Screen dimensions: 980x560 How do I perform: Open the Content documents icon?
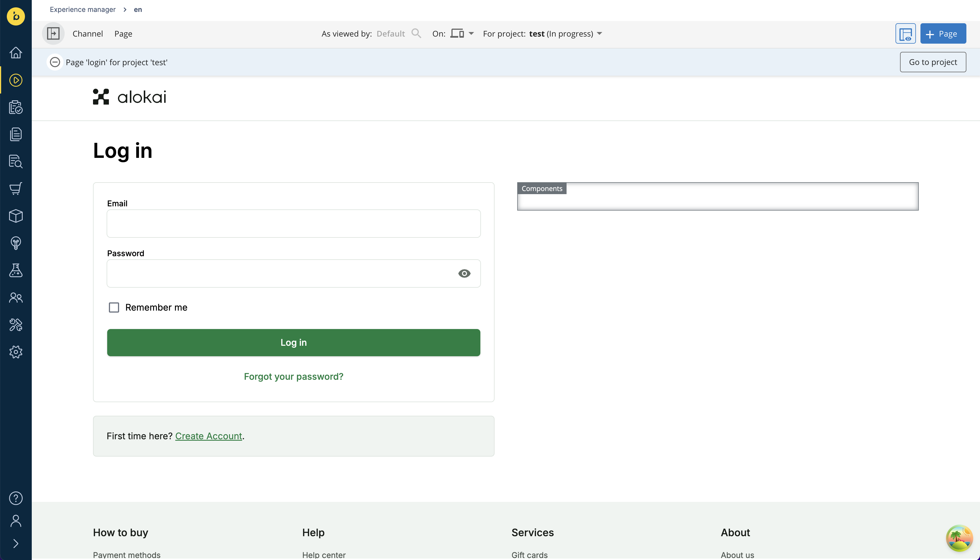pyautogui.click(x=16, y=134)
